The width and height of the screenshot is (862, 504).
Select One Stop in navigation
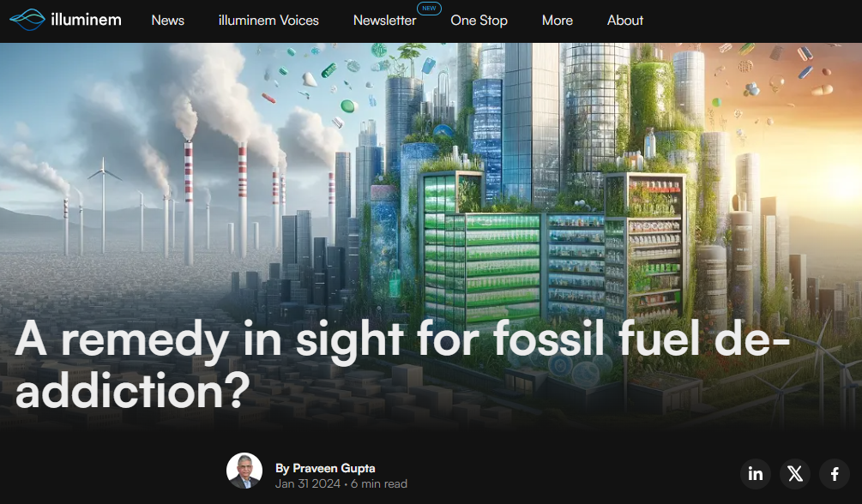click(x=479, y=21)
